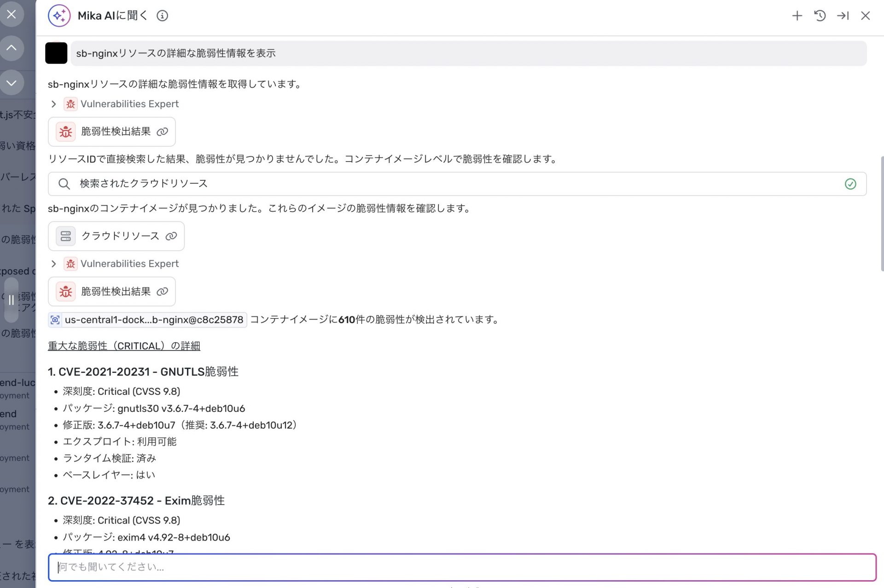Image resolution: width=884 pixels, height=588 pixels.
Task: Open the chat history clock icon
Action: tap(820, 16)
